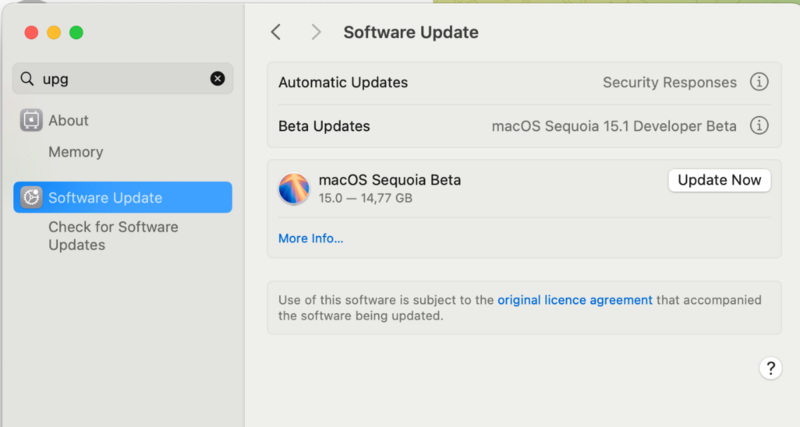
Task: Open Check for Software Updates result
Action: point(113,236)
